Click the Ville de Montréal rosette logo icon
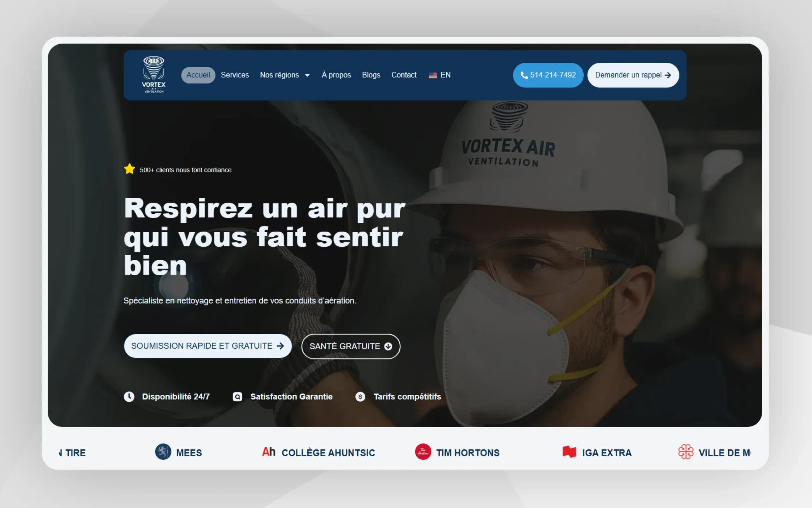Image resolution: width=812 pixels, height=508 pixels. point(686,451)
